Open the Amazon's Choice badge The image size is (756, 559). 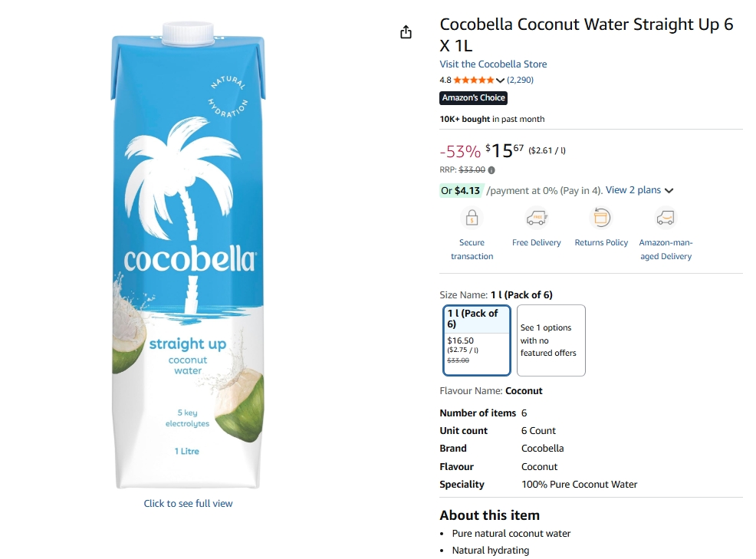[x=473, y=98]
